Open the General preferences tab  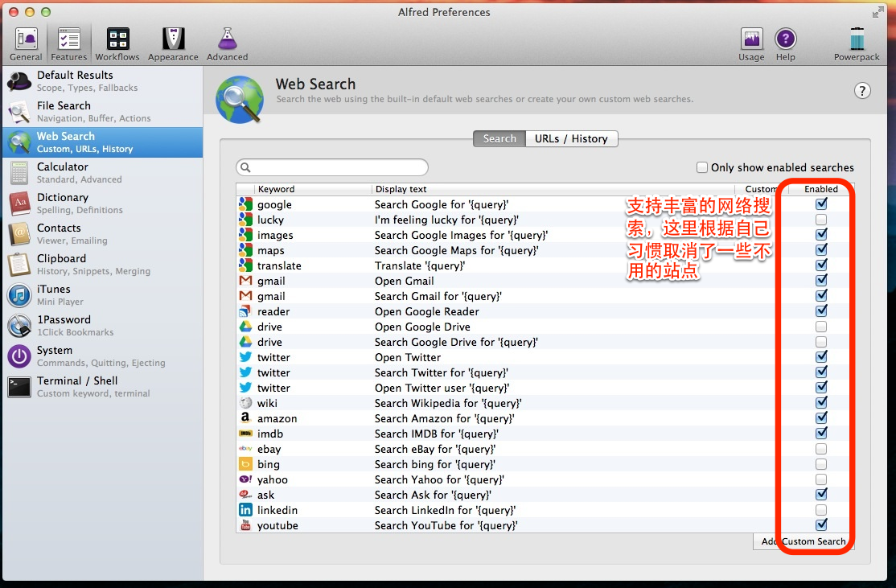tap(26, 44)
